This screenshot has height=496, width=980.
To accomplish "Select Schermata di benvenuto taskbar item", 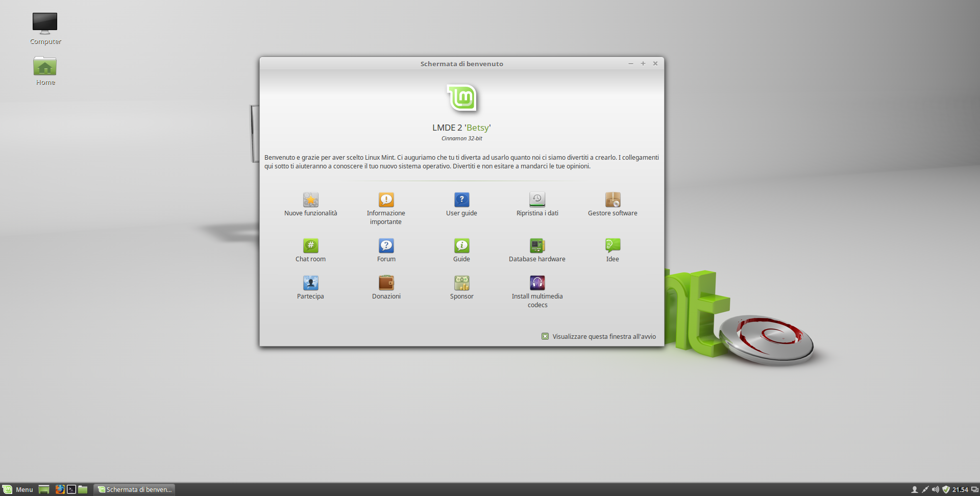I will [134, 489].
